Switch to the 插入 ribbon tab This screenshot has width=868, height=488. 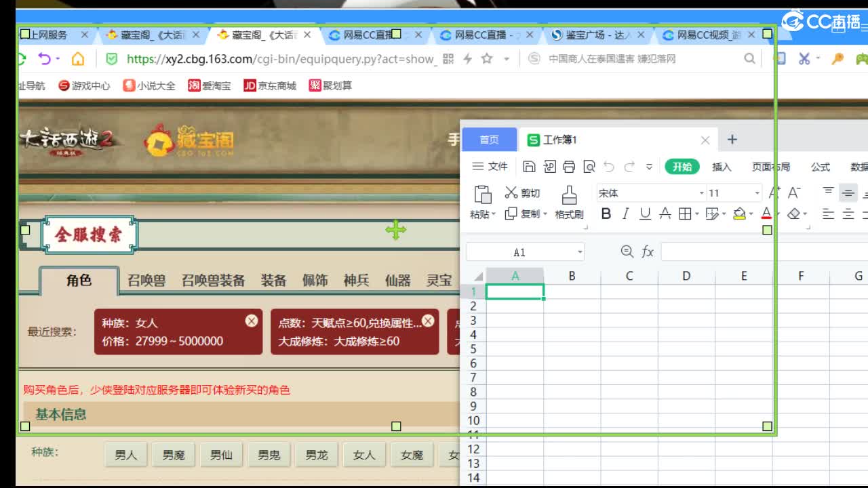pyautogui.click(x=722, y=167)
